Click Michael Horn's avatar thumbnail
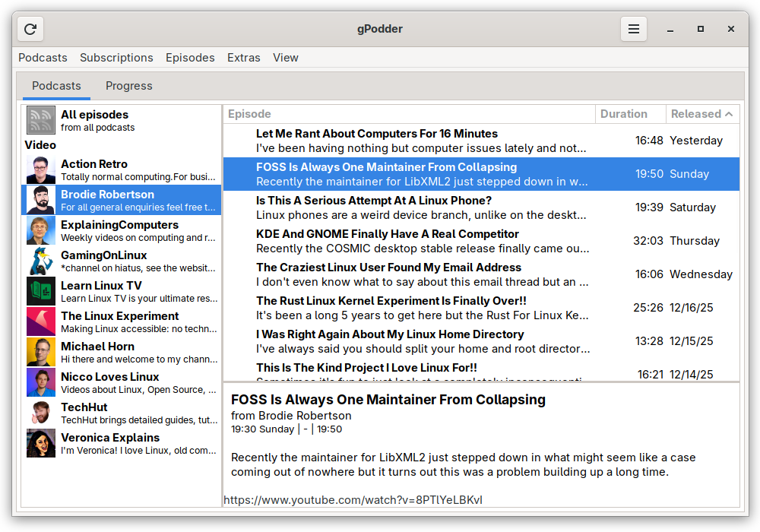 click(41, 352)
